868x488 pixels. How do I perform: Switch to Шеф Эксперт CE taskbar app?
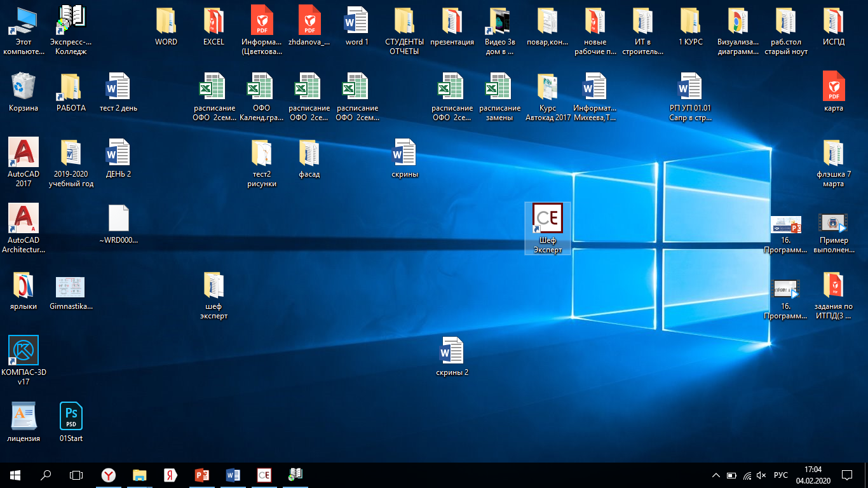(264, 475)
